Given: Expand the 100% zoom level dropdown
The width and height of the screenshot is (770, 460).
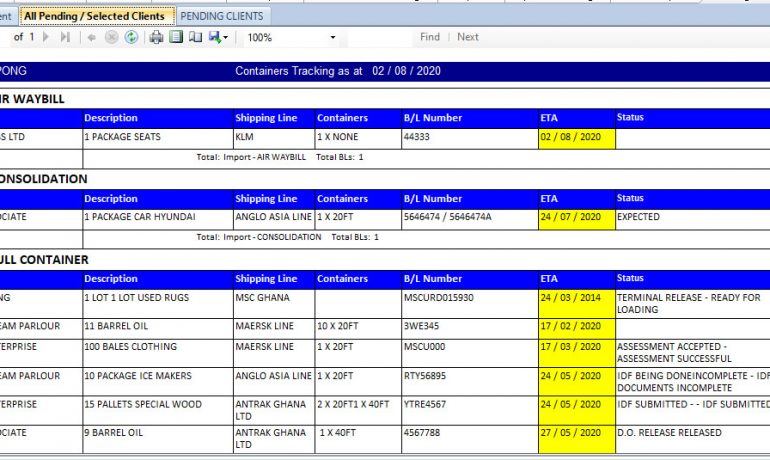Looking at the screenshot, I should pyautogui.click(x=333, y=37).
